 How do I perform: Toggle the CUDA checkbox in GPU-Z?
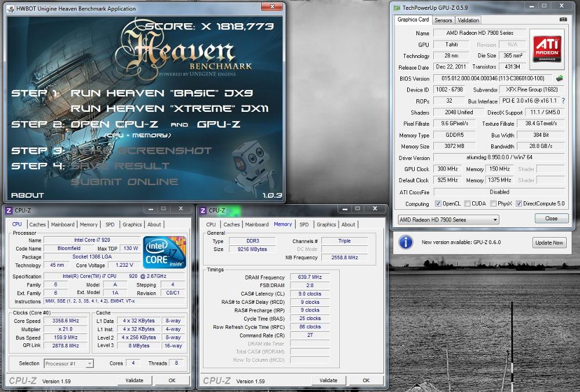pyautogui.click(x=467, y=204)
